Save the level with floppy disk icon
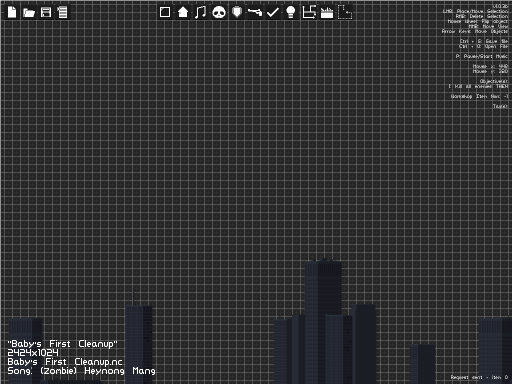Image resolution: width=512 pixels, height=384 pixels. coord(46,12)
